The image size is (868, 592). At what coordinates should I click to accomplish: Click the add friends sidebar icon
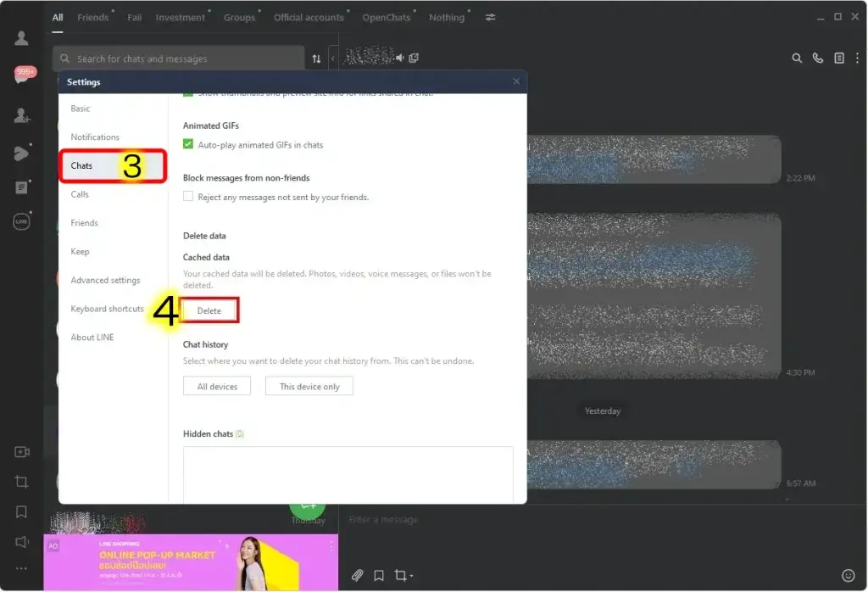[21, 115]
